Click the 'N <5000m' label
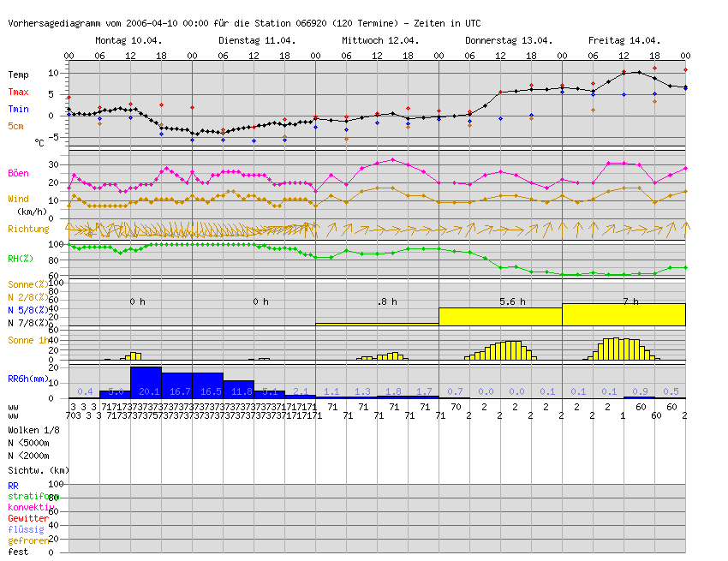Image resolution: width=728 pixels, height=561 pixels. [x=28, y=443]
